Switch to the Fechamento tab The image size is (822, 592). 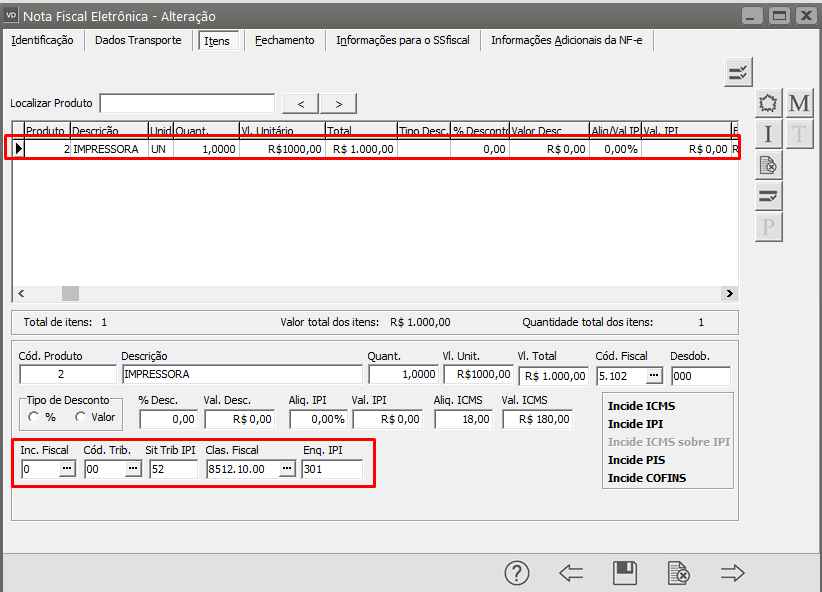click(x=284, y=40)
